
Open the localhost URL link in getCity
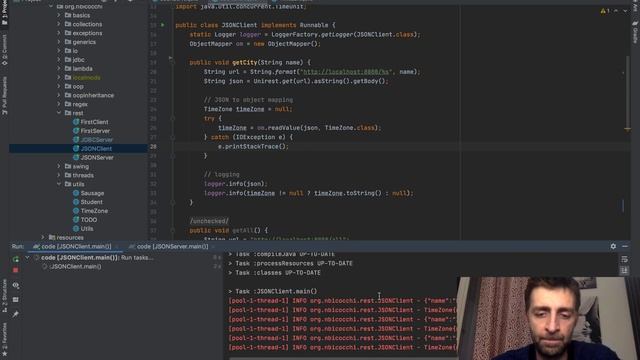[346, 72]
